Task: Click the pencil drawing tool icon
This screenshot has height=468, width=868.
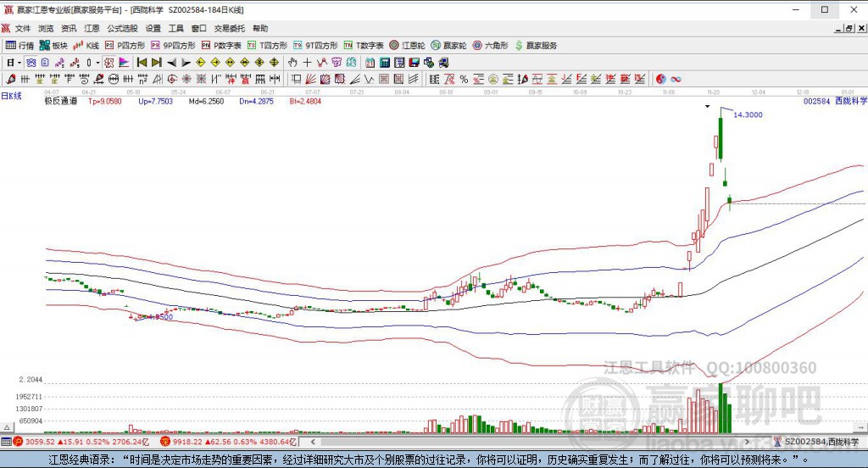Action: [10, 79]
